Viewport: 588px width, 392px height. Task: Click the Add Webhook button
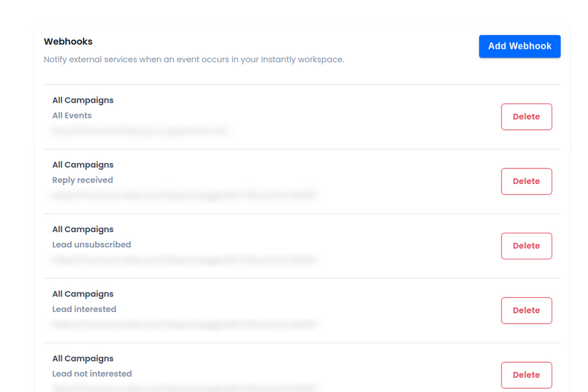click(x=519, y=46)
